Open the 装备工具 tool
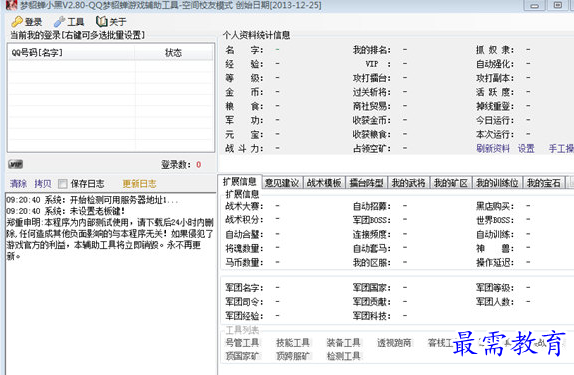This screenshot has height=375, width=574. [343, 343]
